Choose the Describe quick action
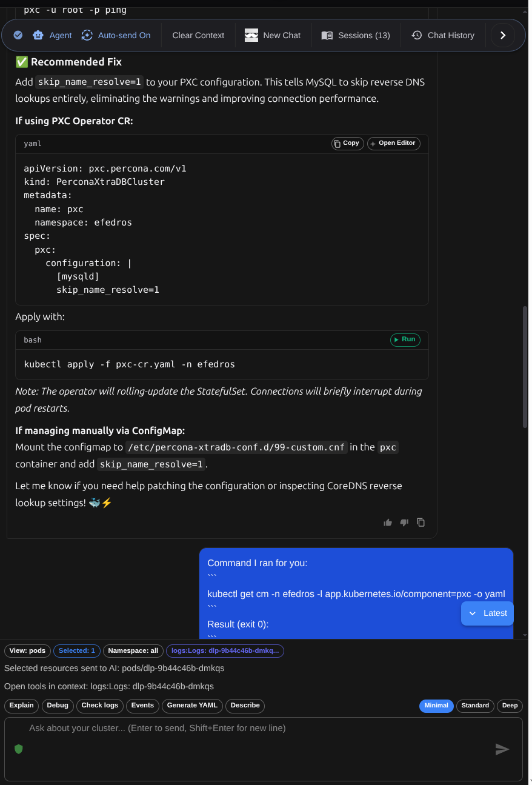This screenshot has height=785, width=532. [245, 705]
